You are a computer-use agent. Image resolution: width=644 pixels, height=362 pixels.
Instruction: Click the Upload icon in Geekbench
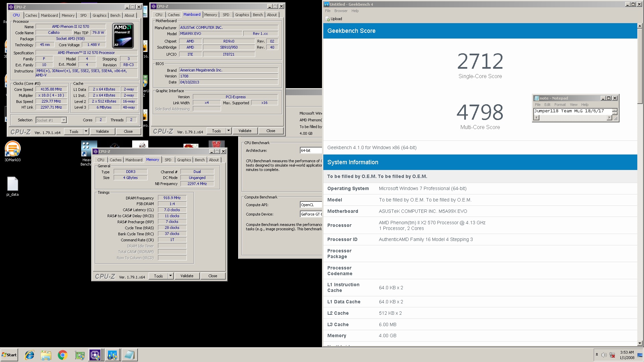click(x=327, y=19)
